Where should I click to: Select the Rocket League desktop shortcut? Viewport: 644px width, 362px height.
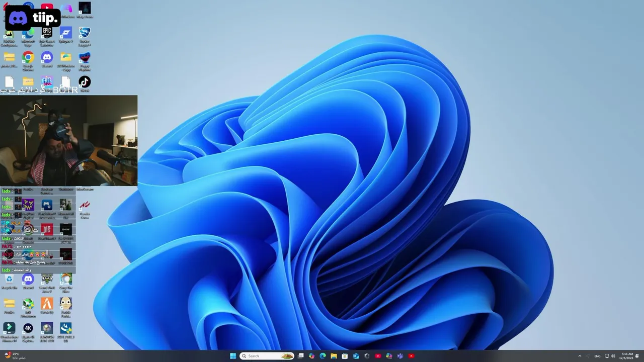pyautogui.click(x=85, y=37)
